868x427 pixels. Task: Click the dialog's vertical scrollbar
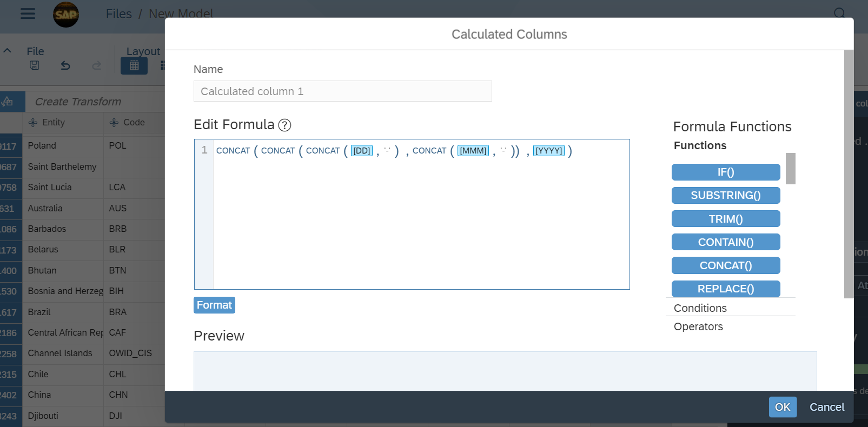click(x=849, y=174)
